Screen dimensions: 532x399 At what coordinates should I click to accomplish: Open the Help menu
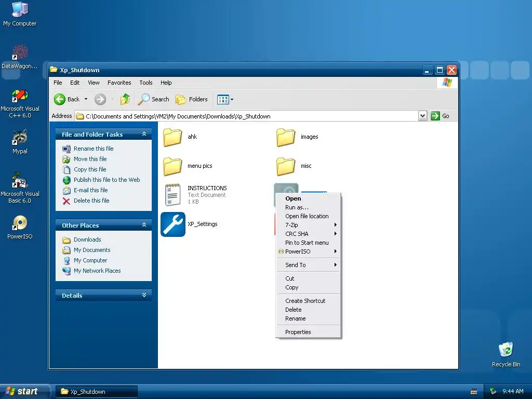point(166,83)
